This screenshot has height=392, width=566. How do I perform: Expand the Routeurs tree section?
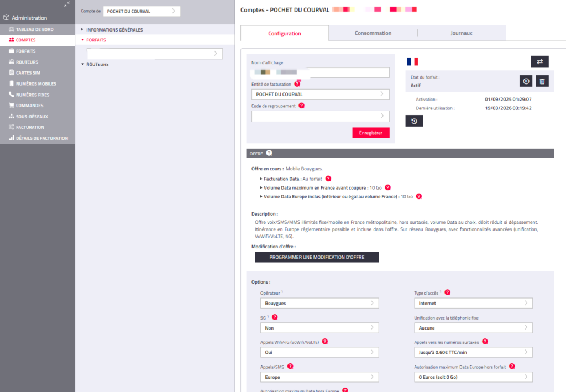(x=97, y=65)
